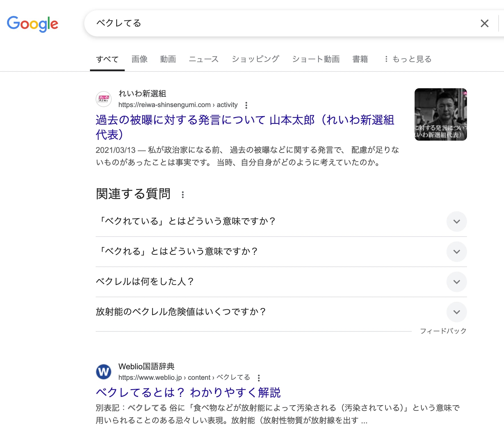Viewport: 504px width, 439px height.
Task: Open options menu for Weblio result
Action: 259,378
